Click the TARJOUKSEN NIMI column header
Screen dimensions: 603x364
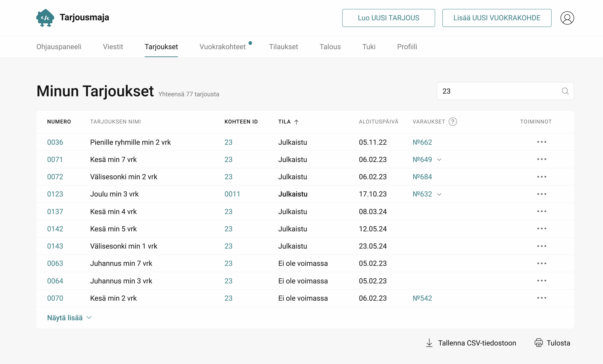tap(115, 122)
